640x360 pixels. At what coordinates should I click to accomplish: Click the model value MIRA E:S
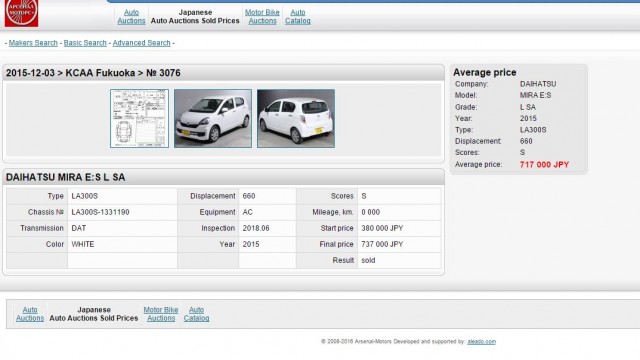click(536, 95)
